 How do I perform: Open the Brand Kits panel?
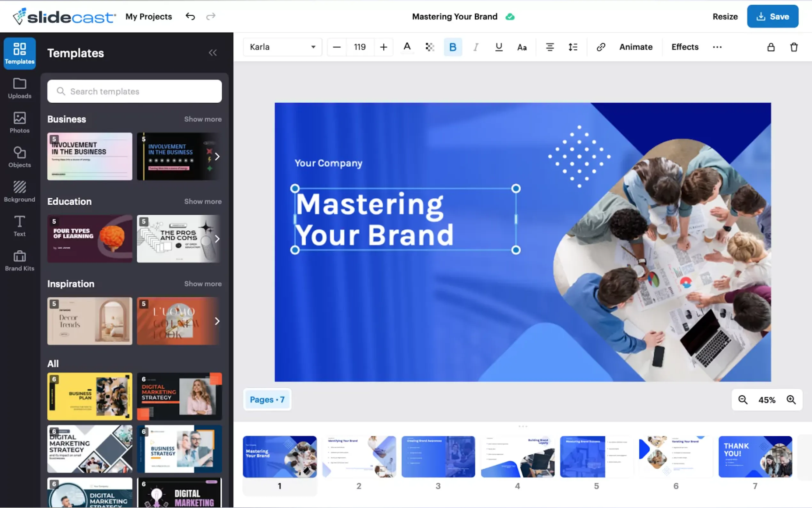20,260
